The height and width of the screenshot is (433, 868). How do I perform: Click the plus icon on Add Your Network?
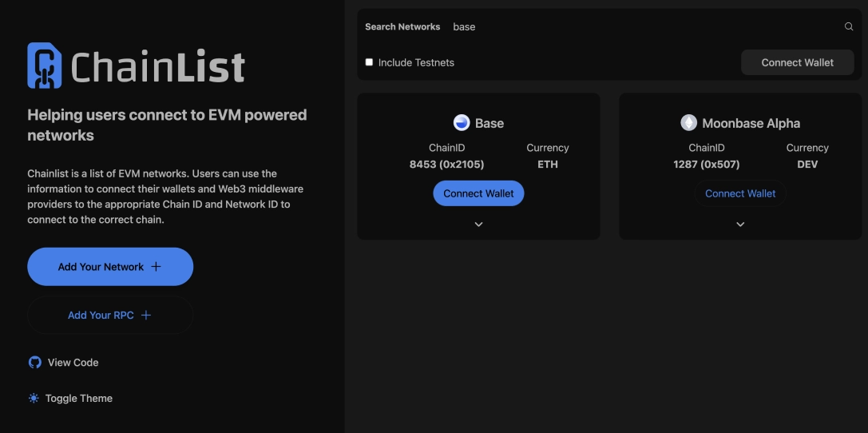click(x=156, y=267)
